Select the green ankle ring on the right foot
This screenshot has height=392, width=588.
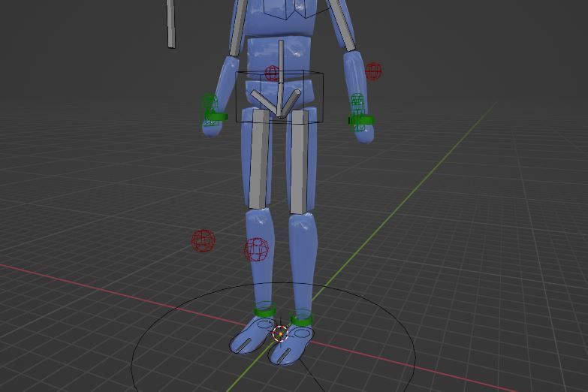[x=301, y=318]
